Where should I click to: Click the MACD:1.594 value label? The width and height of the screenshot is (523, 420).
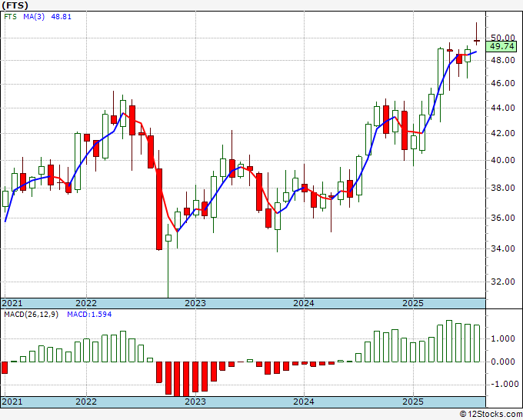tap(89, 315)
